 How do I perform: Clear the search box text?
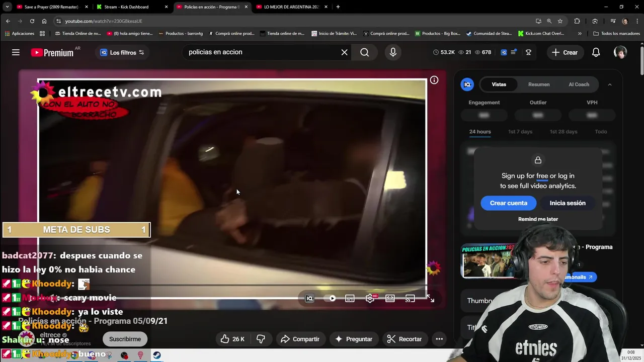(344, 52)
